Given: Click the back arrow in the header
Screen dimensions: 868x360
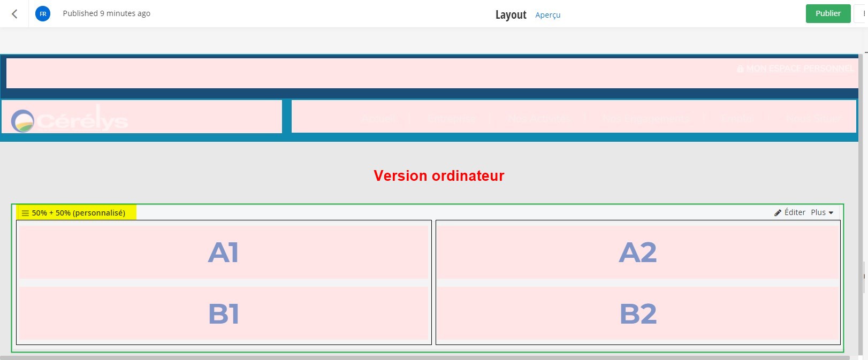Looking at the screenshot, I should point(14,14).
